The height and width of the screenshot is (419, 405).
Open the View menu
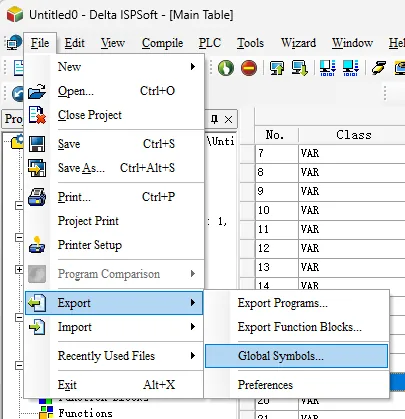coord(113,43)
